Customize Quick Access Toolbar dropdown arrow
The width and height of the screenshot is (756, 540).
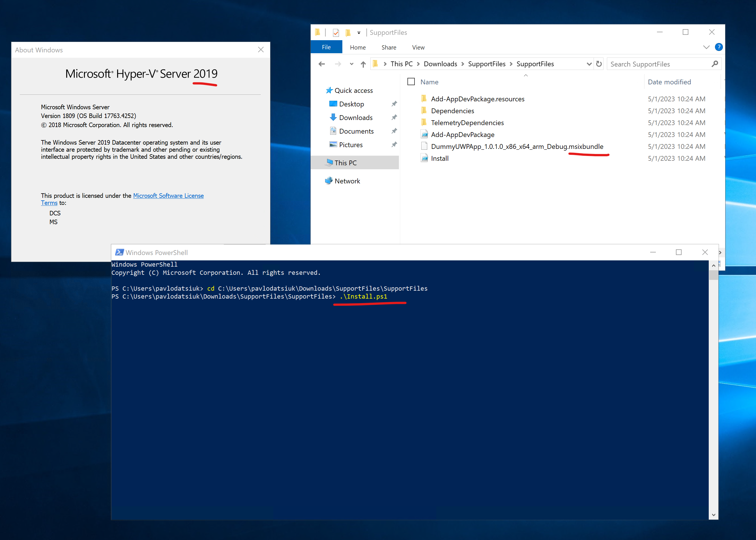[x=359, y=33]
